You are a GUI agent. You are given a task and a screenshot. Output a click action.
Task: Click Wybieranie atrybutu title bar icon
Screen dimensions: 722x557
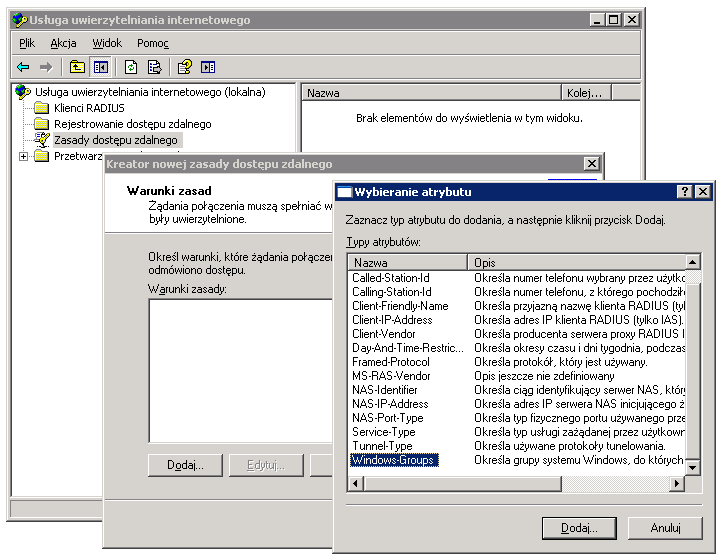pyautogui.click(x=344, y=191)
